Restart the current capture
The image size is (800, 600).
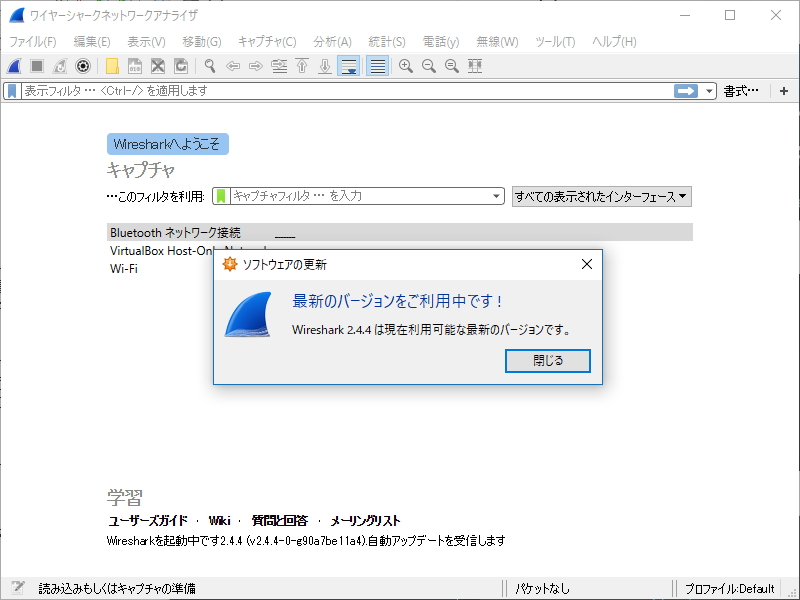click(x=57, y=66)
